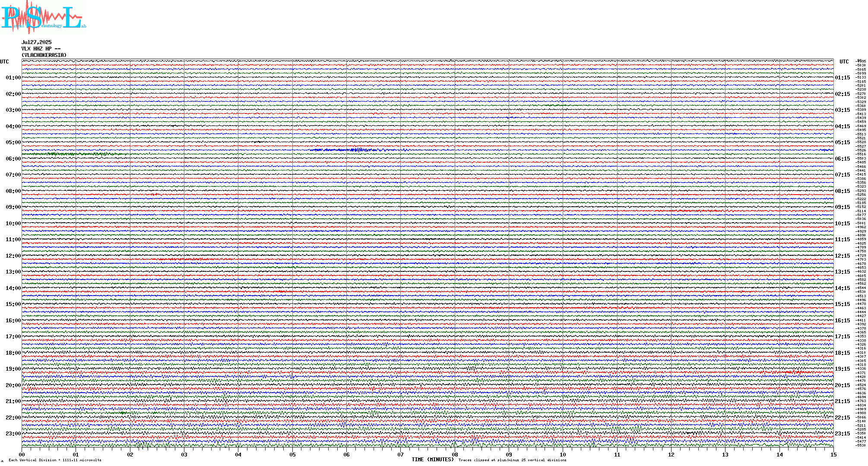Click the 09:15 end-time label
The image size is (868, 466).
coord(843,207)
